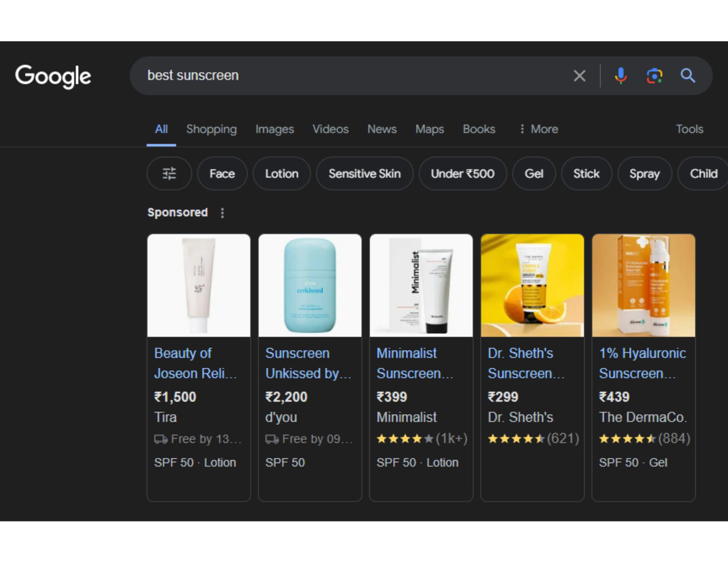Switch to the Shopping tab
Image resolution: width=728 pixels, height=563 pixels.
[x=211, y=129]
